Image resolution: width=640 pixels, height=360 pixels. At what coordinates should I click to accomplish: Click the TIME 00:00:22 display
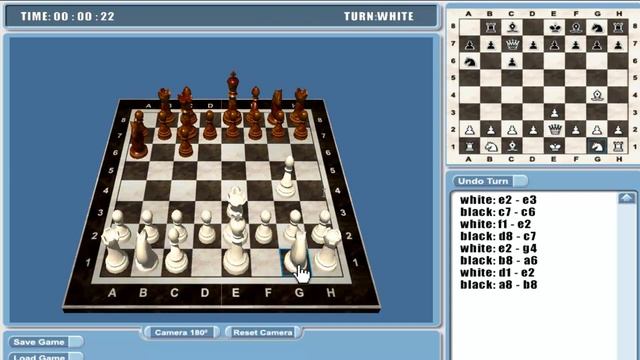68,16
